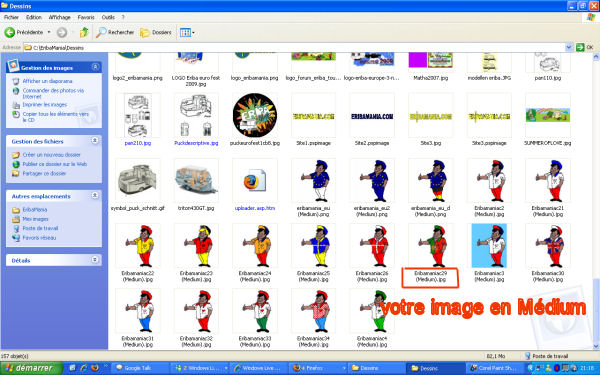Select the eribamania_eu (Medium).png thumbnail
Image resolution: width=600 pixels, height=375 pixels.
tap(313, 180)
